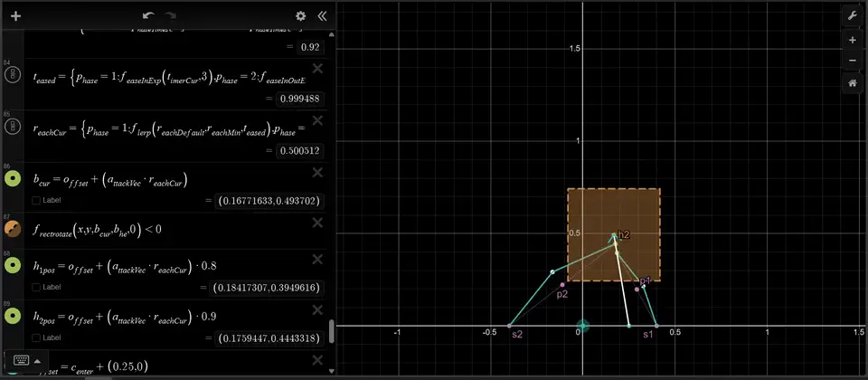Show the on-screen keyboard
Viewport: 868px width, 380px height.
(21, 361)
